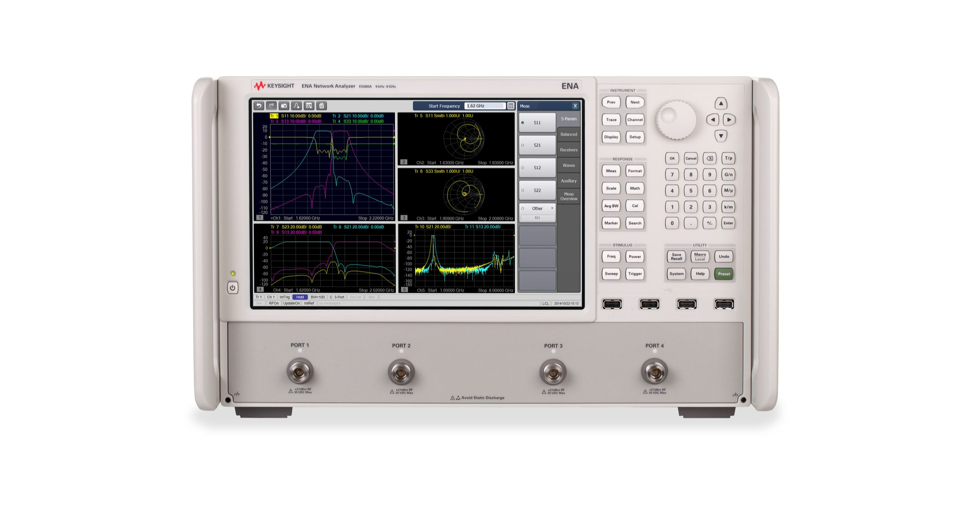Click the redo arrow icon in toolbar
This screenshot has width=980, height=512.
(x=272, y=106)
